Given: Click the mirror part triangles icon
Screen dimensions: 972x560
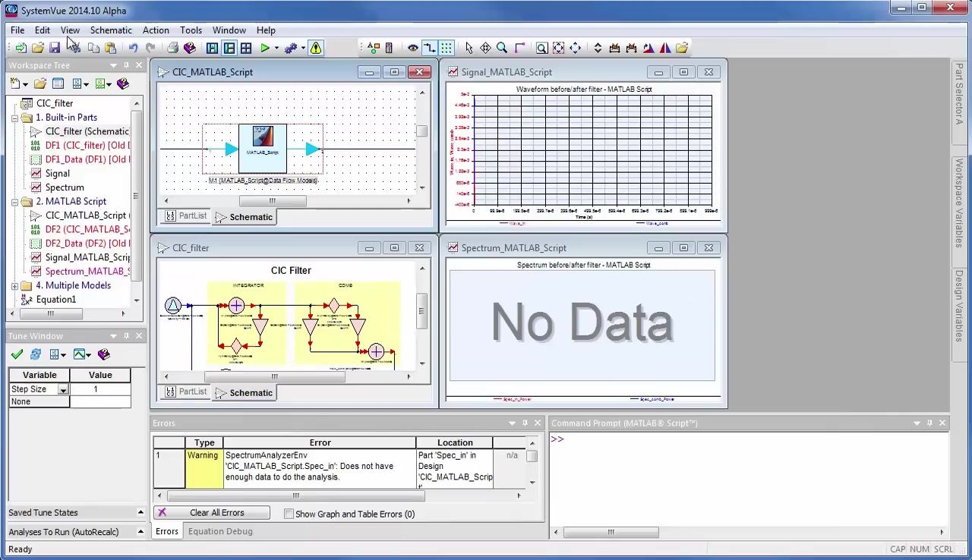Looking at the screenshot, I should (x=664, y=48).
